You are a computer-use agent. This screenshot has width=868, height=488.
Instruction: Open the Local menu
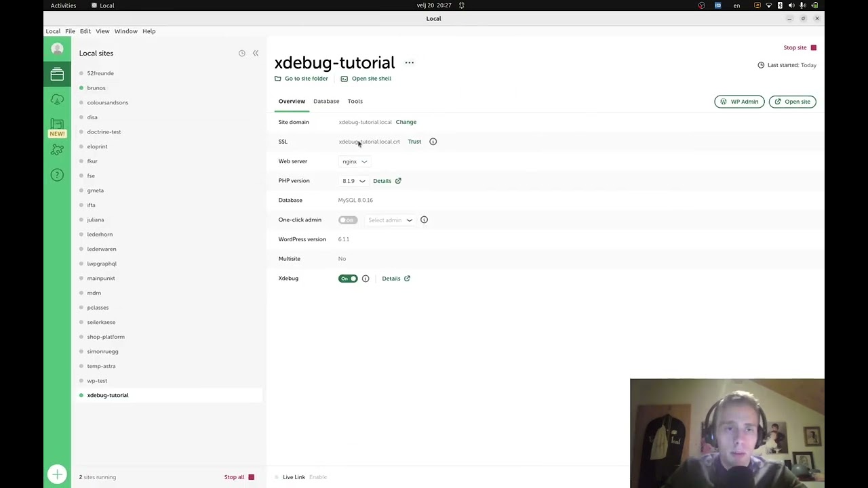[x=53, y=31]
